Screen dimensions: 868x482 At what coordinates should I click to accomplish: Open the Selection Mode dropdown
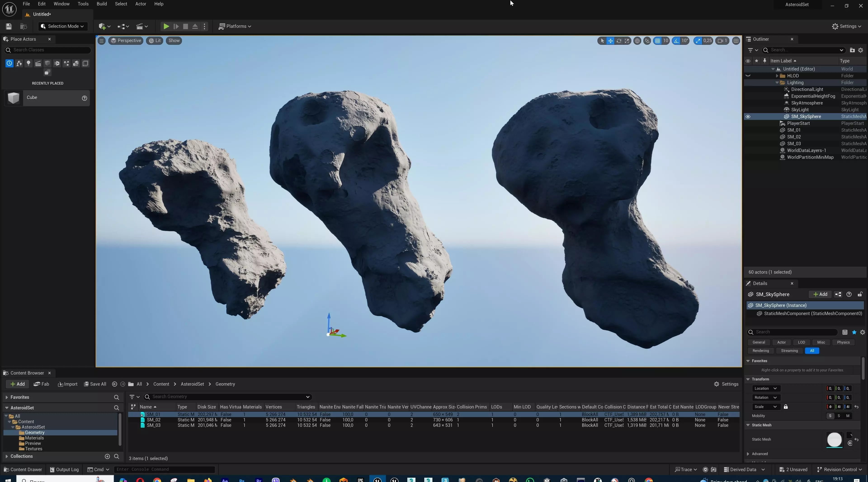coord(63,26)
